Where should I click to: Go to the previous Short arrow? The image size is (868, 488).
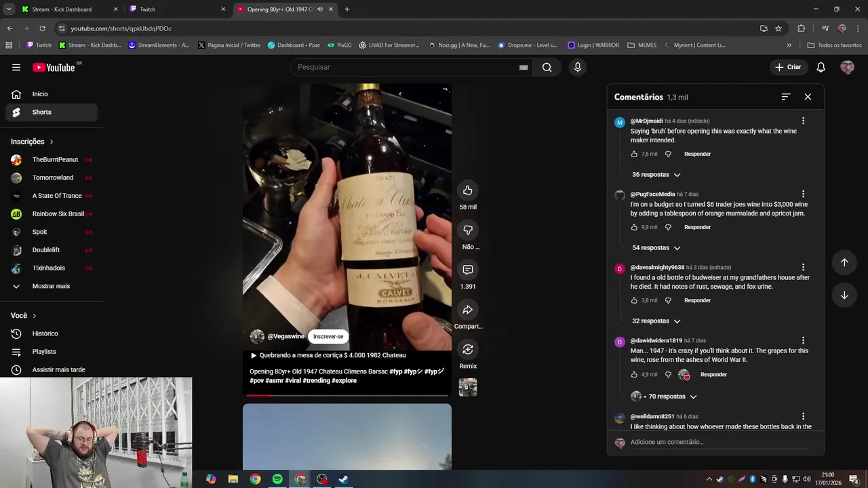click(844, 262)
